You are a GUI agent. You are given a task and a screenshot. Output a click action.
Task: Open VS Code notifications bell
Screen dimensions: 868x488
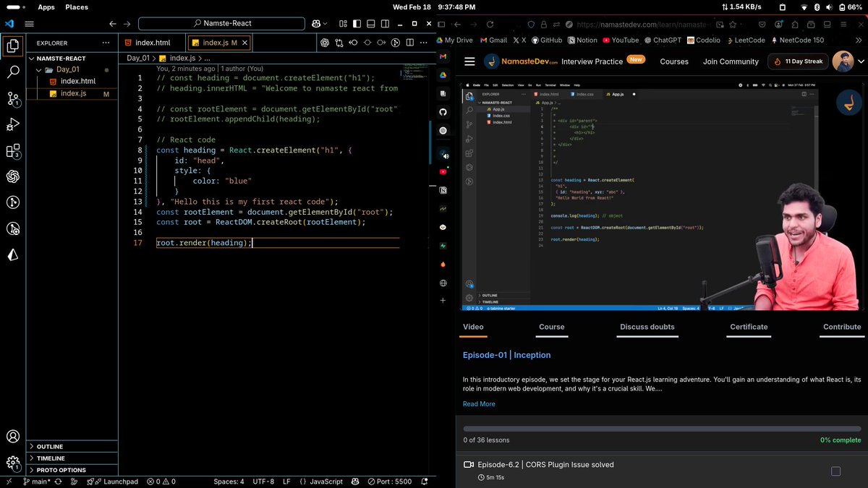click(424, 481)
